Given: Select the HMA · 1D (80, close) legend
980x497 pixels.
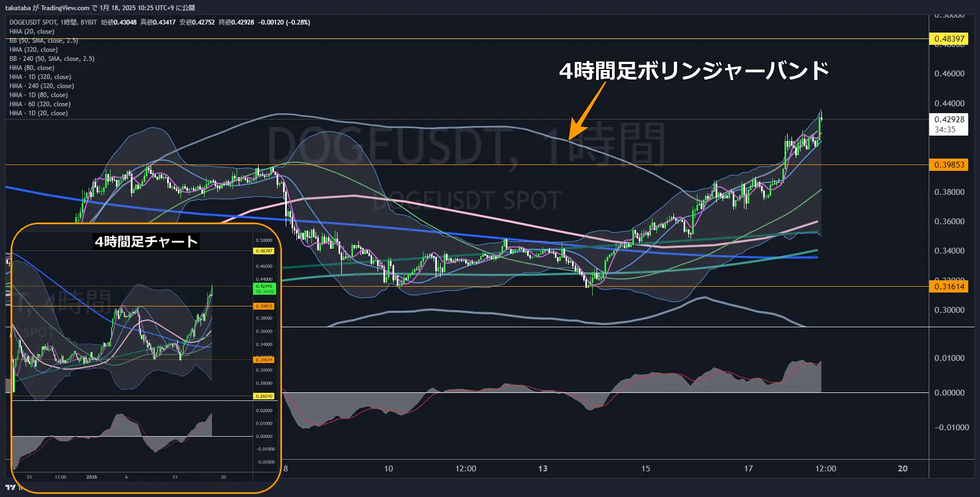Looking at the screenshot, I should click(x=38, y=95).
